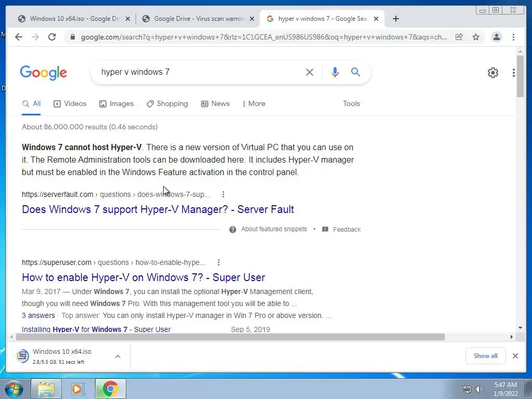Send Feedback on featured snippet

tap(347, 230)
